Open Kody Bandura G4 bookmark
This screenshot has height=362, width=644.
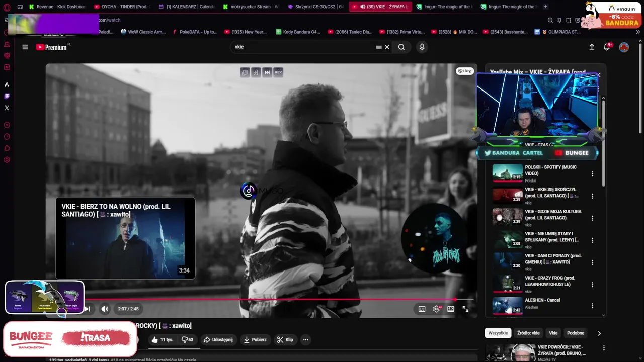point(298,32)
